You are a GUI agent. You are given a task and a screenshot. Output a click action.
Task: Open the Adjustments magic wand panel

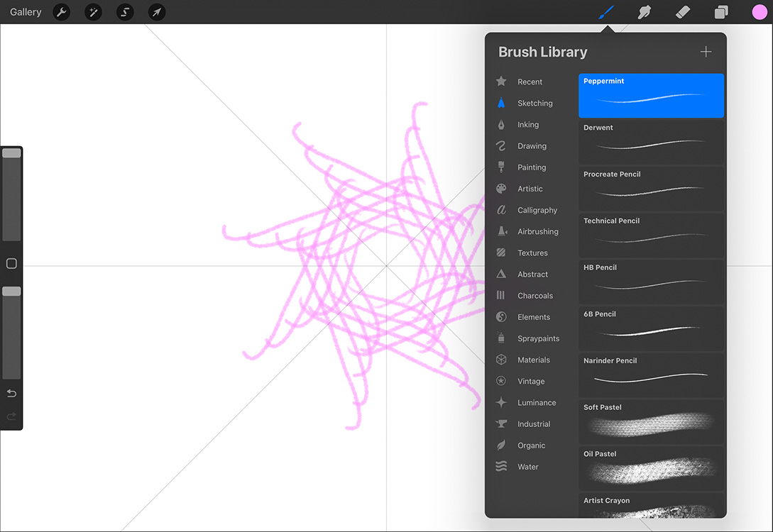click(x=93, y=12)
